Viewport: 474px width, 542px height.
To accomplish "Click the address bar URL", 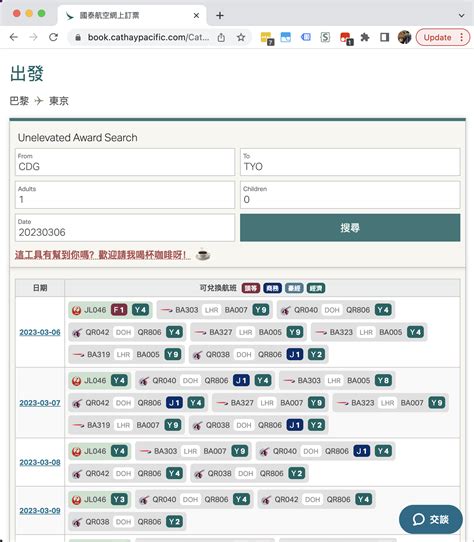I will 148,37.
